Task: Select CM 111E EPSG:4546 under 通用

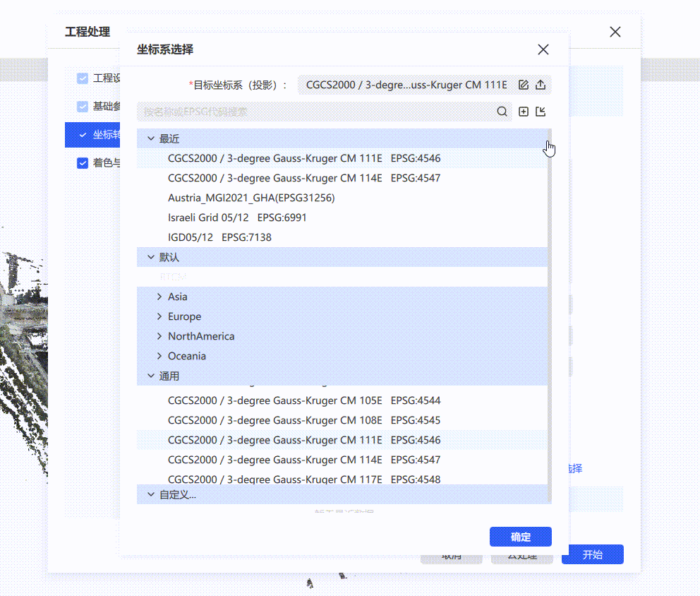Action: pyautogui.click(x=342, y=440)
